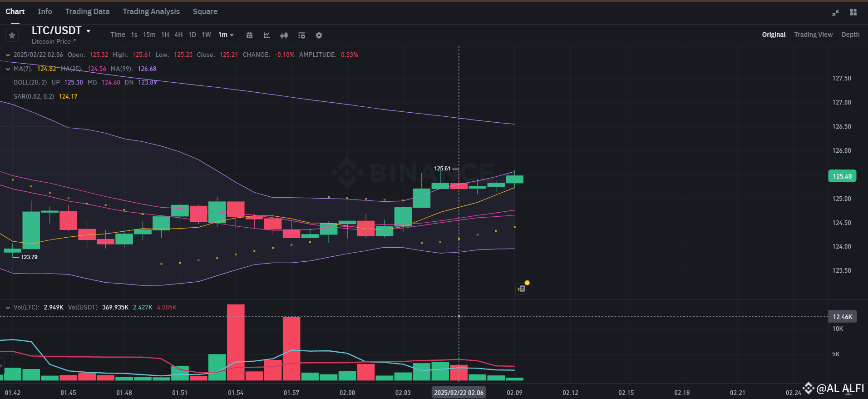Click the 123.50 price axis label

pyautogui.click(x=842, y=271)
